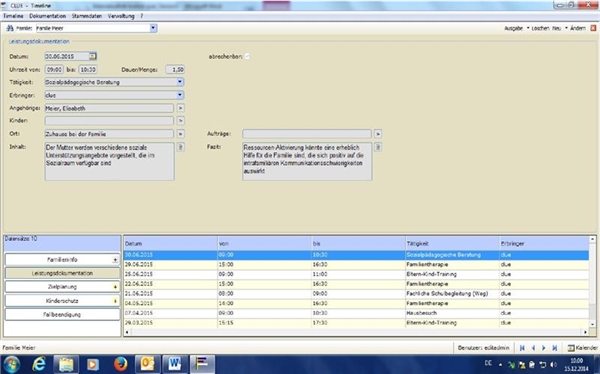Open Firefox from the taskbar
600x374 pixels.
121,364
